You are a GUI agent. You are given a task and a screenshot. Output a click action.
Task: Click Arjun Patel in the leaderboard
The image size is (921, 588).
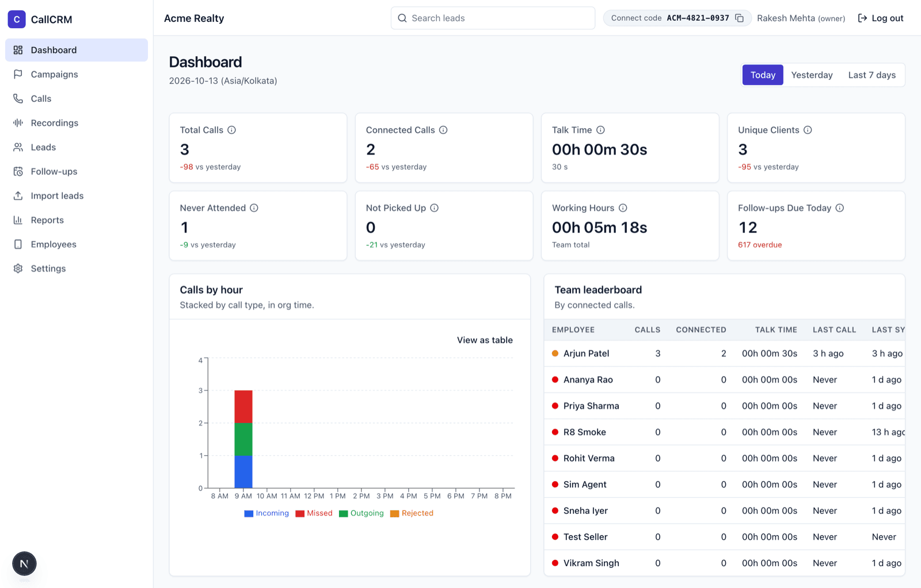click(586, 353)
